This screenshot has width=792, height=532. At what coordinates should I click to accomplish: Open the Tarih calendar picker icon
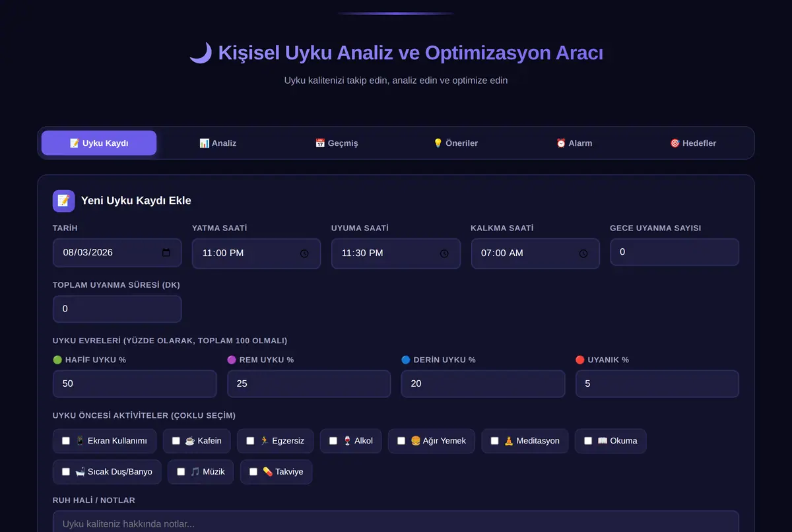pyautogui.click(x=166, y=253)
